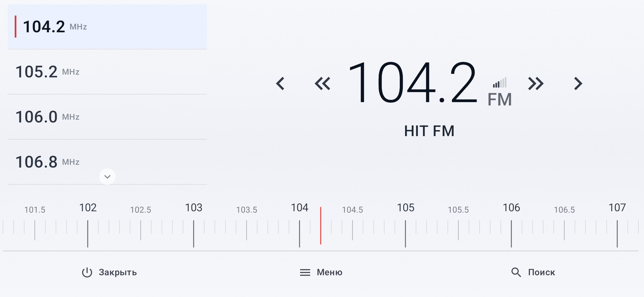Image resolution: width=644 pixels, height=297 pixels.
Task: Tune to 104 on the frequency scale
Action: coord(299,208)
